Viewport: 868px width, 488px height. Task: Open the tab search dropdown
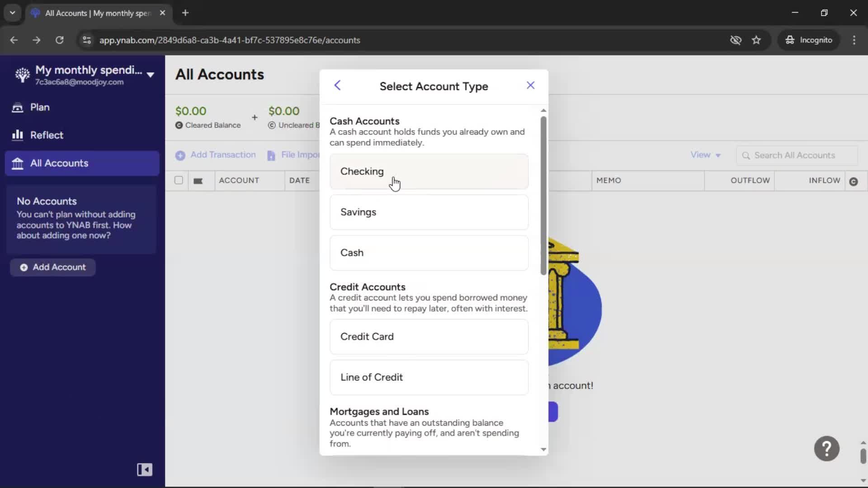(x=12, y=13)
